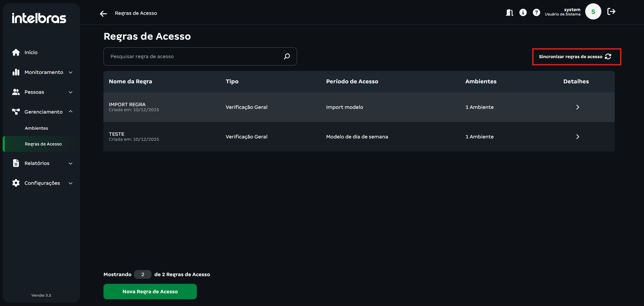The image size is (644, 306).
Task: Click the door icon in header
Action: (509, 13)
